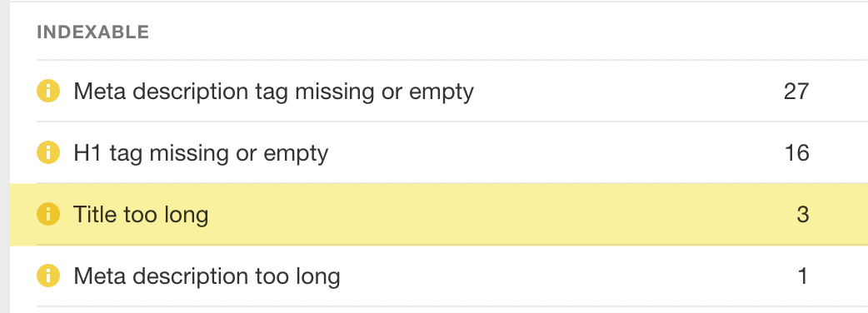Click the info icon in the Title too long row
868x313 pixels.
pos(48,214)
